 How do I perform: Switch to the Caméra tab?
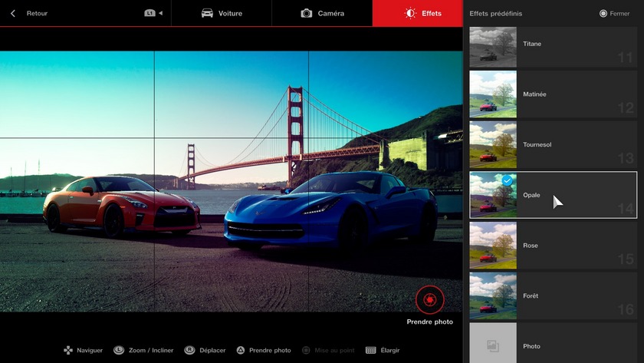322,13
